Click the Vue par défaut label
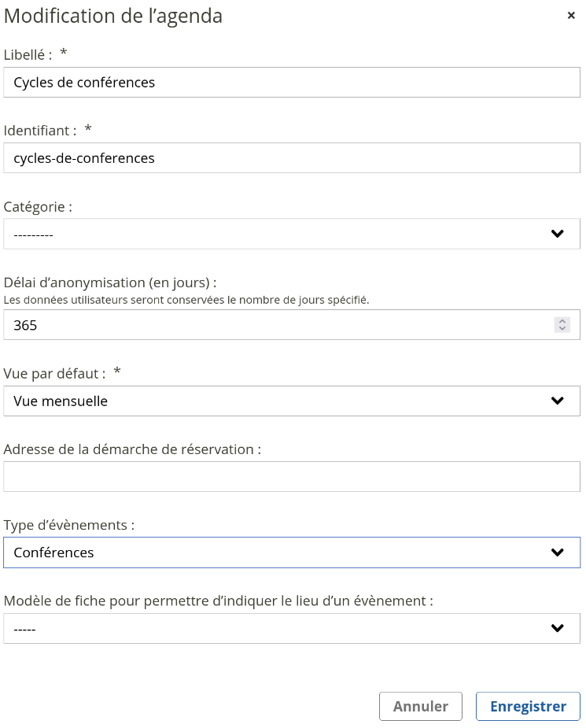Image resolution: width=586 pixels, height=728 pixels. (55, 373)
